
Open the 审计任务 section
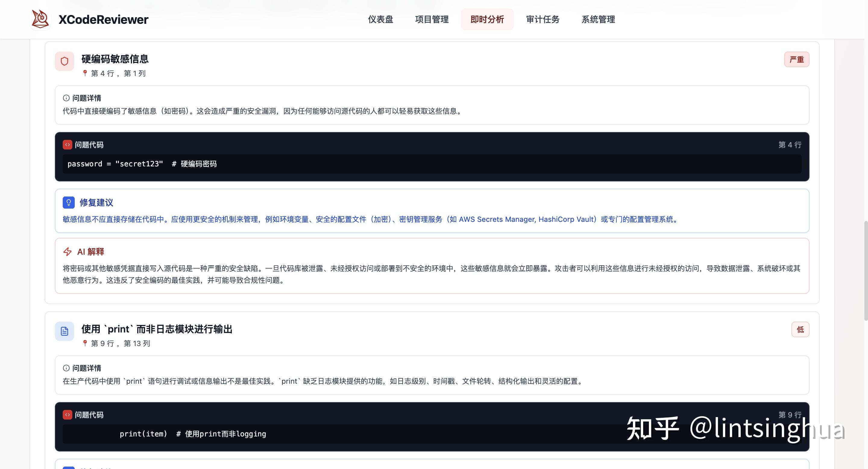tap(542, 19)
